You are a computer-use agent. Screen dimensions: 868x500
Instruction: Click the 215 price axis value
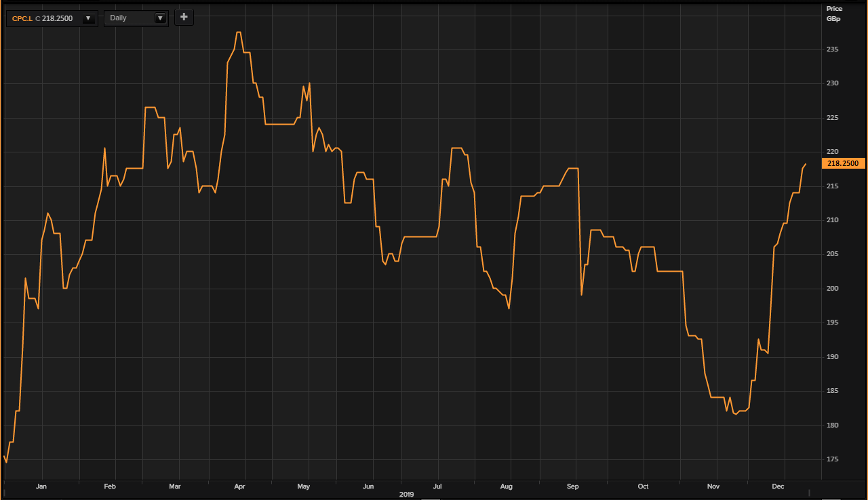[x=833, y=186]
